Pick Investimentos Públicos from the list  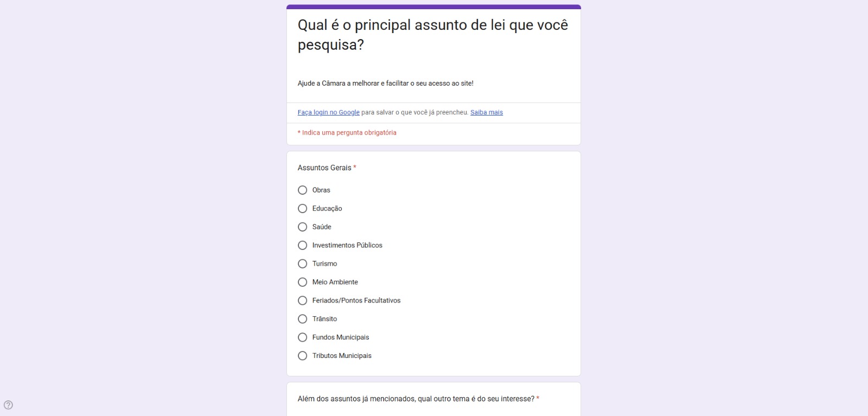click(x=302, y=245)
